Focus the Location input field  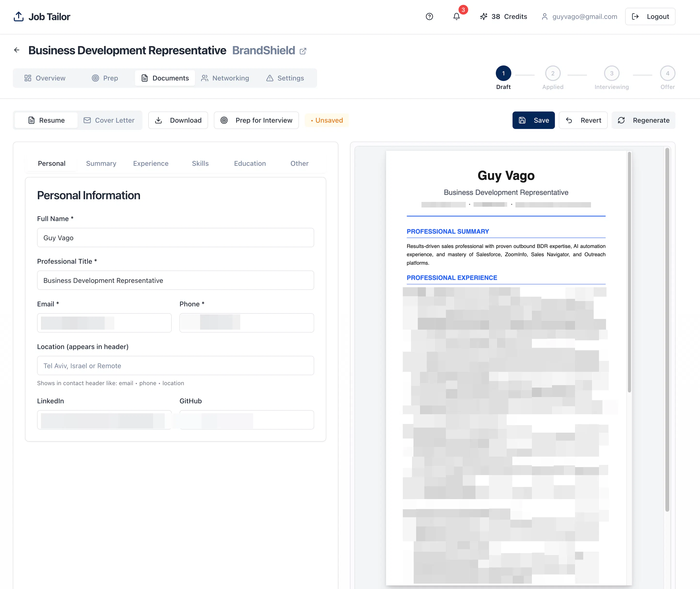click(176, 366)
